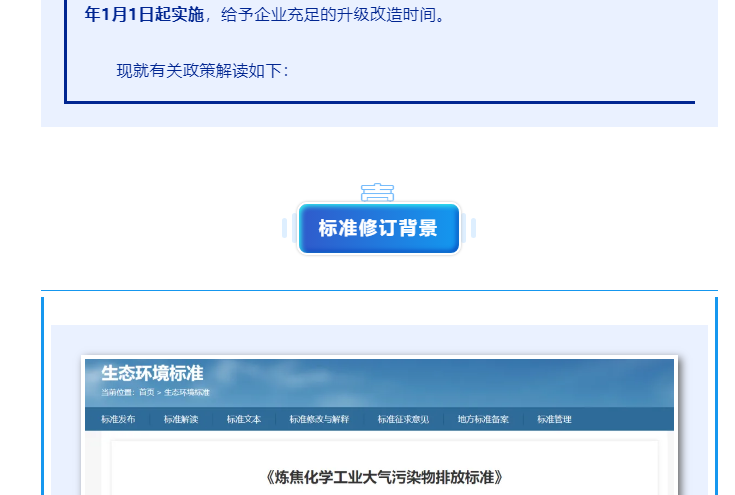Click the 生态环境标准 site header title
The image size is (735, 495).
152,373
